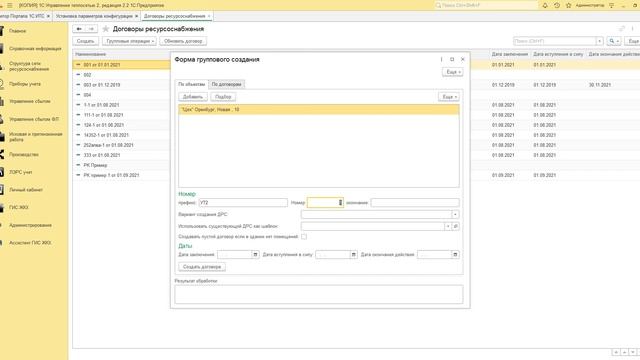The image size is (640, 360).
Task: Open the Приборы учета sidebar section
Action: 25,84
